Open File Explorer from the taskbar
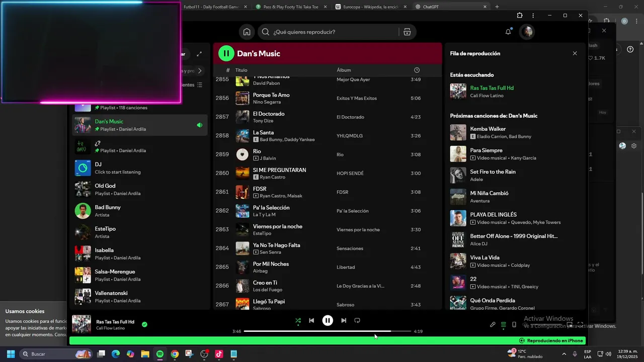Viewport: 644px width, 362px height. coord(145,354)
